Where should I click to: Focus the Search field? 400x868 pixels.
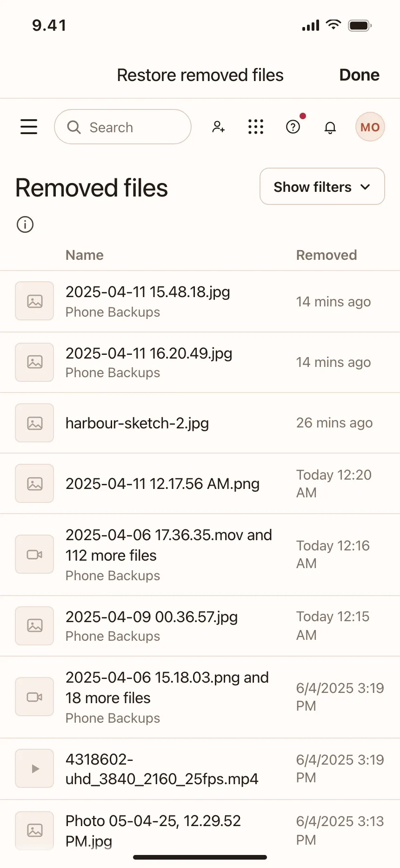(123, 127)
